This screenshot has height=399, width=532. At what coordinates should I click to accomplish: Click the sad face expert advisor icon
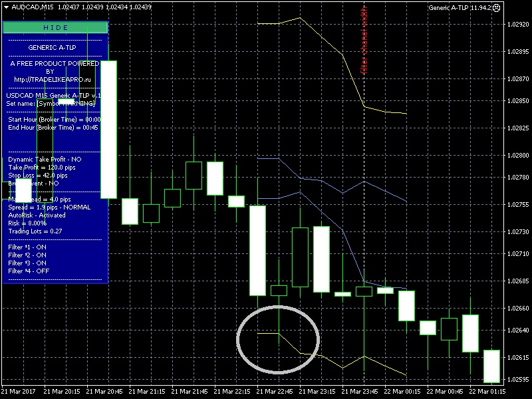(x=496, y=7)
